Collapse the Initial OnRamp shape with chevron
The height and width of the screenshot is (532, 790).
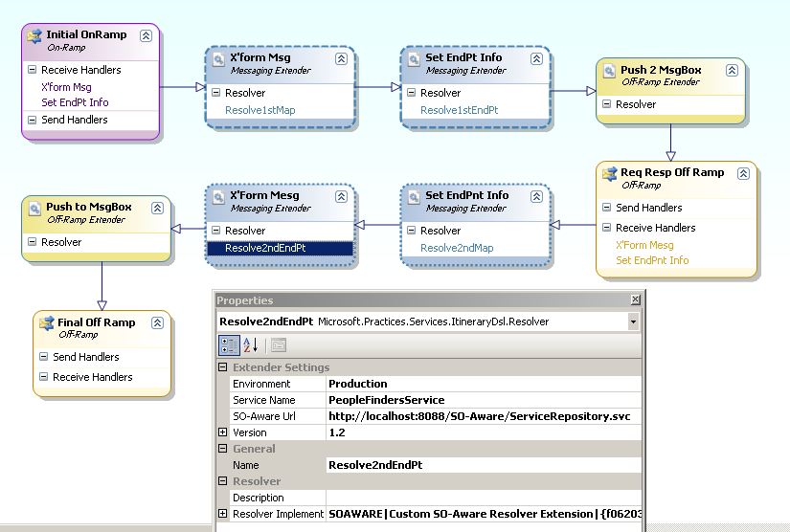pyautogui.click(x=146, y=35)
